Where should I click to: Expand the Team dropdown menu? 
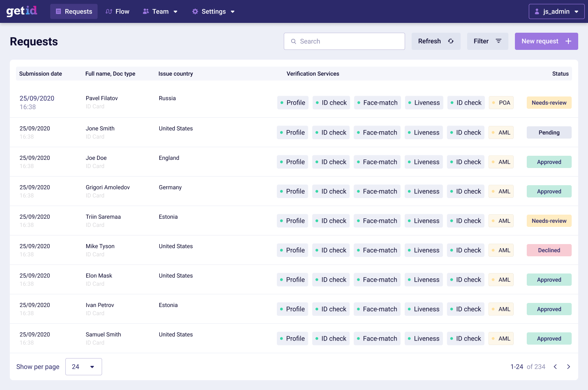[x=175, y=11]
